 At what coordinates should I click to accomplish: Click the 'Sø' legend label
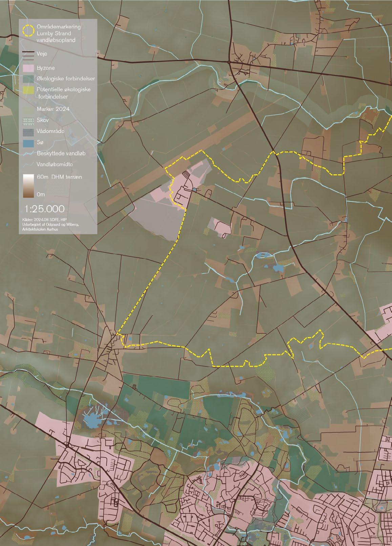click(x=40, y=142)
